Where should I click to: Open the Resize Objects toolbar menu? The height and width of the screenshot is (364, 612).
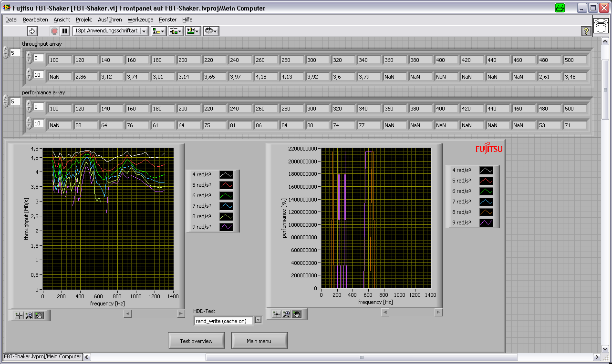click(x=193, y=31)
